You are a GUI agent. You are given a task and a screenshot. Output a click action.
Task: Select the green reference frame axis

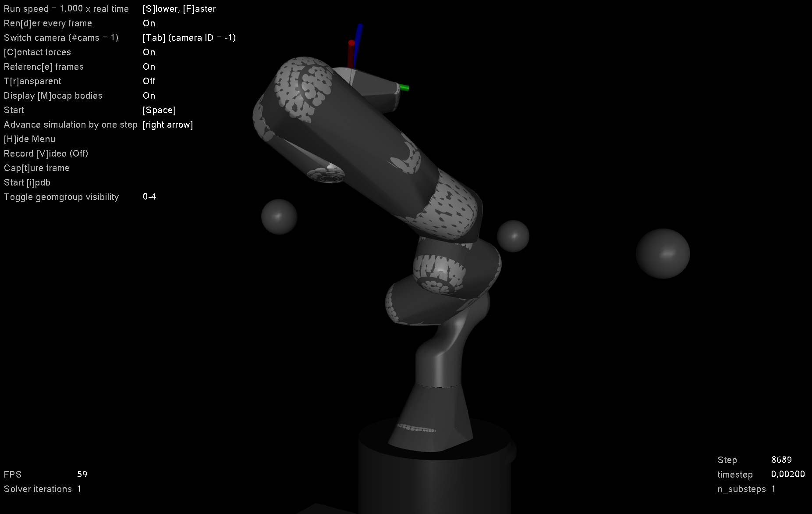tap(404, 88)
